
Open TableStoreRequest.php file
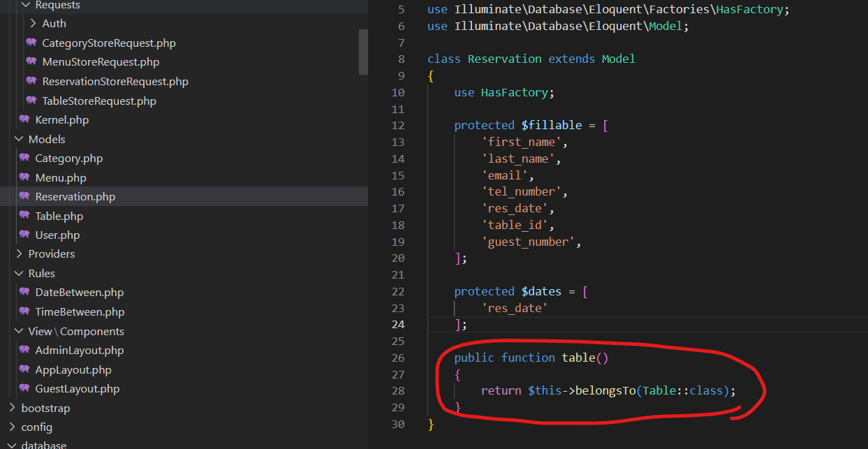[x=99, y=101]
